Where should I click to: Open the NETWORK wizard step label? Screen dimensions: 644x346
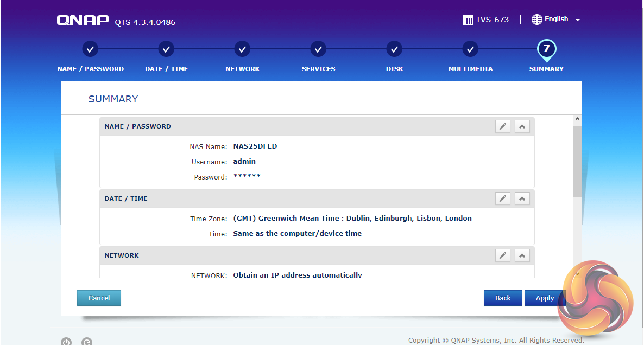coord(242,69)
